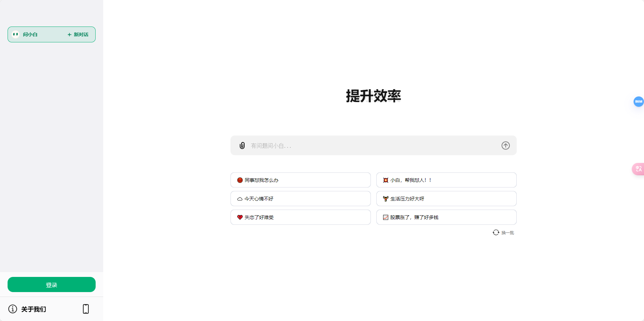
Task: Click the info icon next to 关于我们
Action: [13, 309]
